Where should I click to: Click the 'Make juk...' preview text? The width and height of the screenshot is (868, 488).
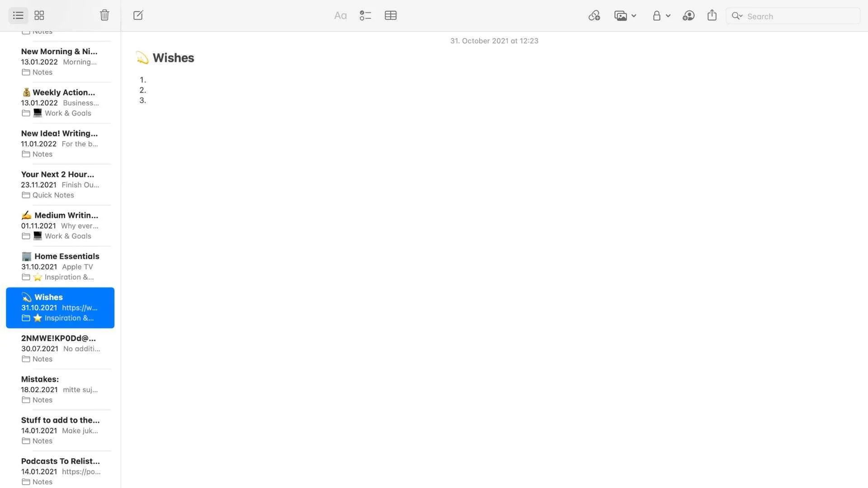tap(80, 431)
